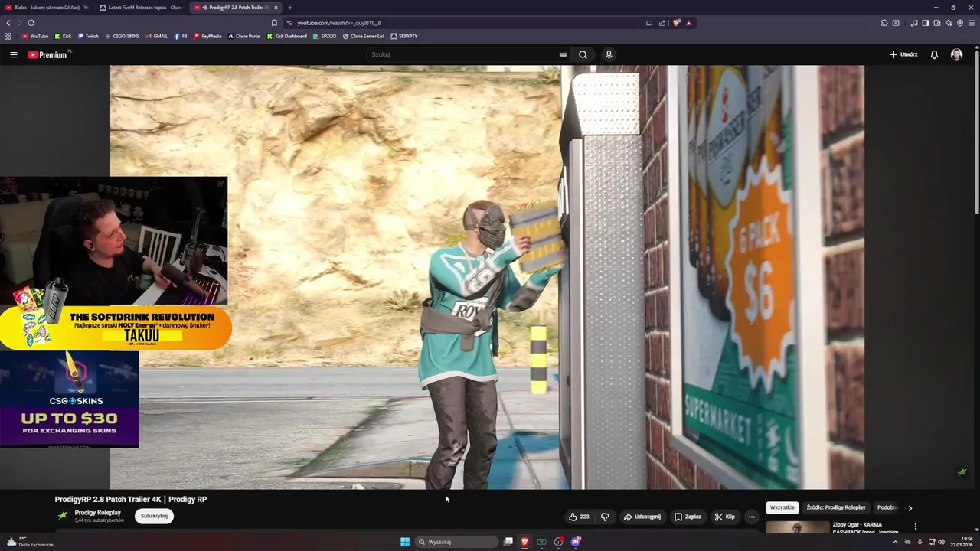This screenshot has height=551, width=980.
Task: Open the Kick Dashboard bookmark
Action: click(x=287, y=36)
